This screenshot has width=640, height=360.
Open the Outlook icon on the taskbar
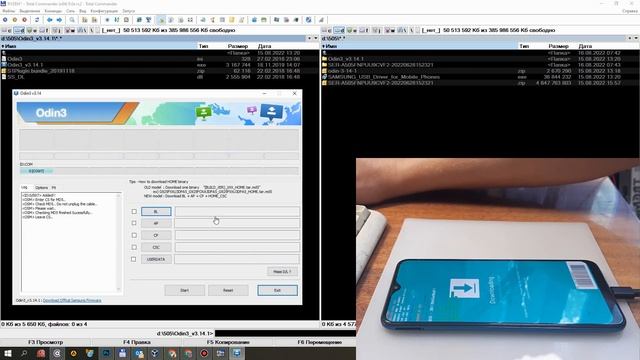click(x=139, y=353)
